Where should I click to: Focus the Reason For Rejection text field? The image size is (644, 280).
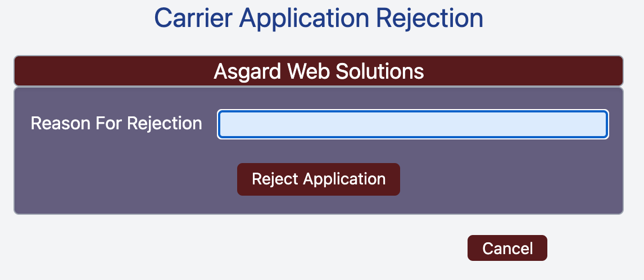click(x=413, y=124)
